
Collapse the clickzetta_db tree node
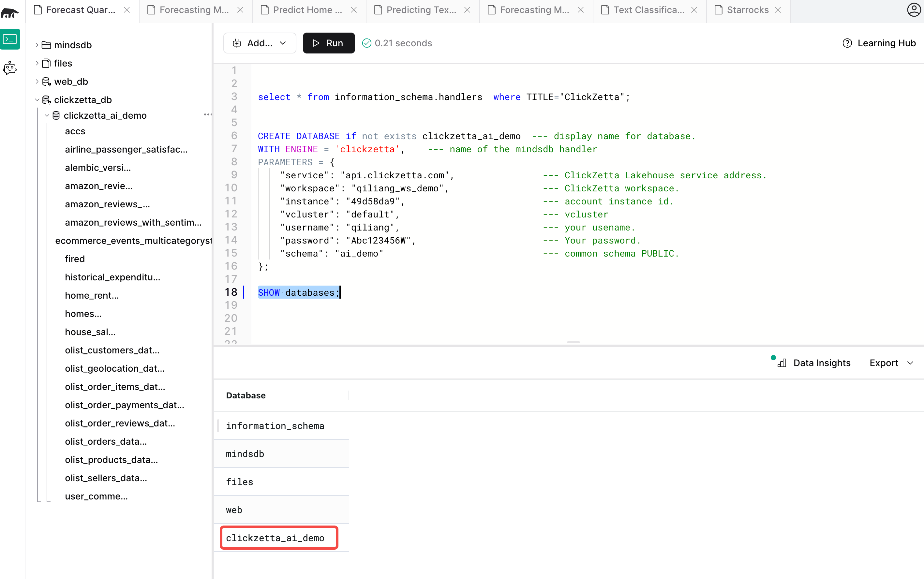click(37, 100)
